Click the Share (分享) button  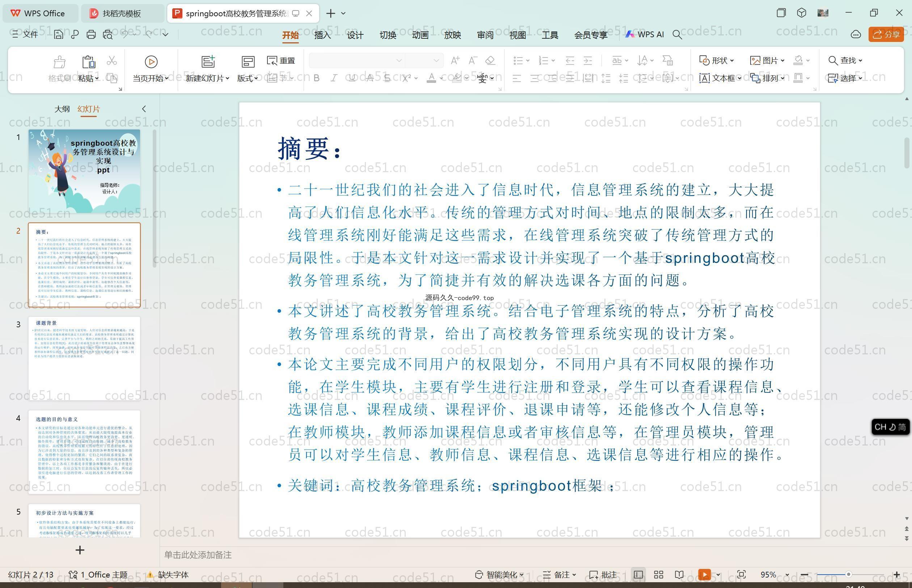tap(886, 34)
